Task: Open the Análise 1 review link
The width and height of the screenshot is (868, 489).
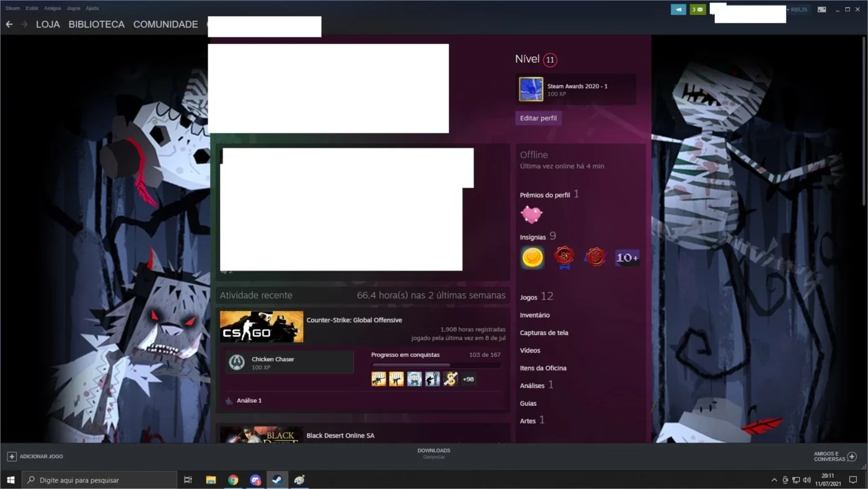Action: pyautogui.click(x=249, y=401)
